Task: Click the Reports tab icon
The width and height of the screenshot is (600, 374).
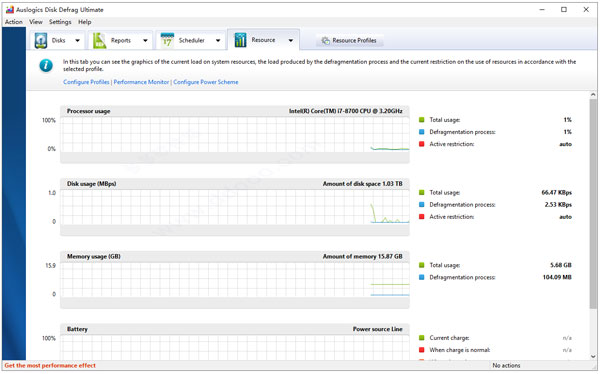Action: pyautogui.click(x=99, y=40)
